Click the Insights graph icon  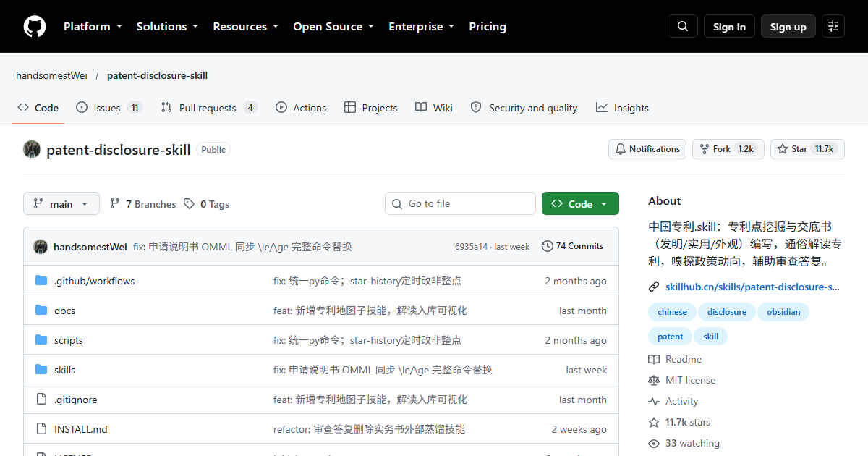click(602, 107)
